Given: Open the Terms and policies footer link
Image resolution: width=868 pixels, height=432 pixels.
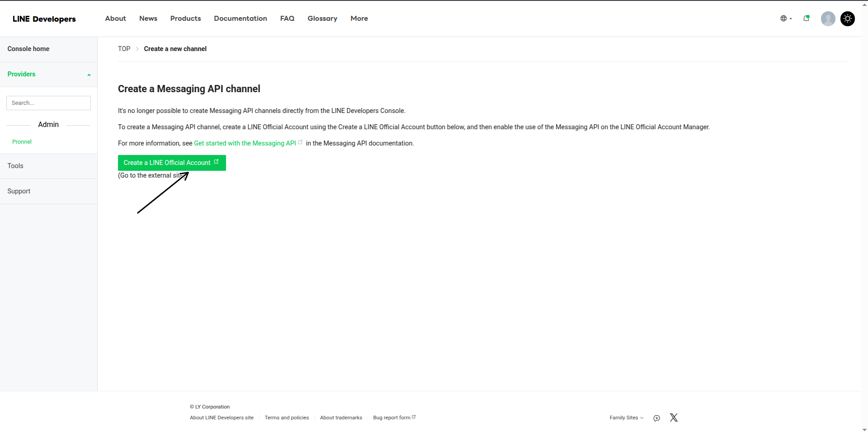Looking at the screenshot, I should tap(287, 418).
